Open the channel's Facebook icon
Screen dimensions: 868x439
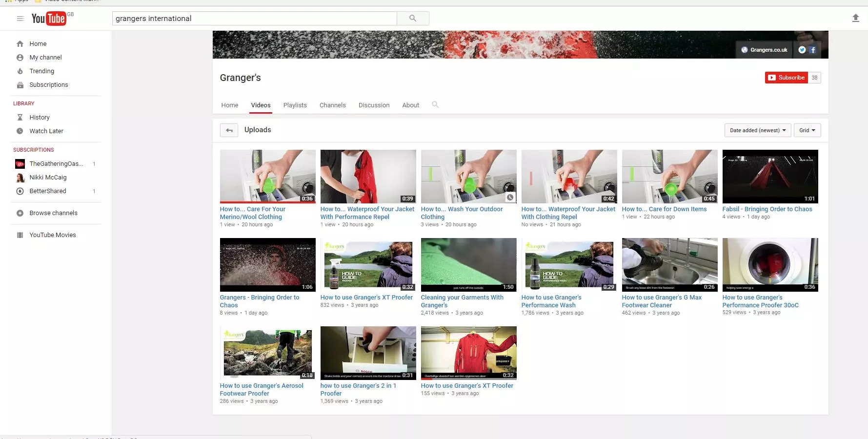(x=812, y=49)
